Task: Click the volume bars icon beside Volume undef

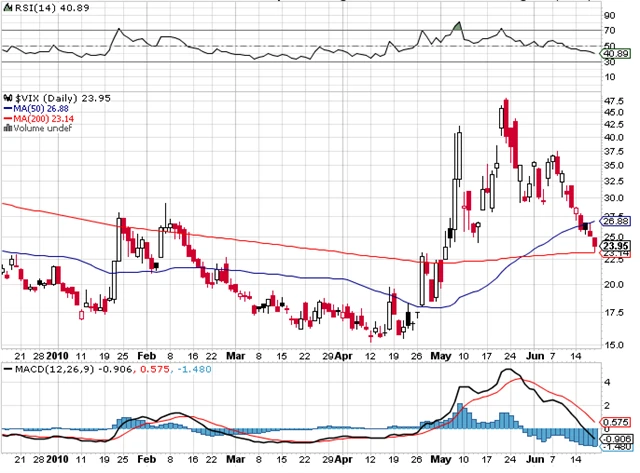Action: point(8,128)
